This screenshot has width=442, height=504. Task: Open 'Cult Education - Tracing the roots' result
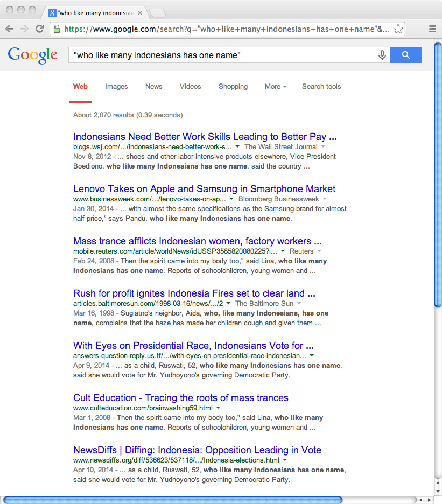(x=181, y=397)
